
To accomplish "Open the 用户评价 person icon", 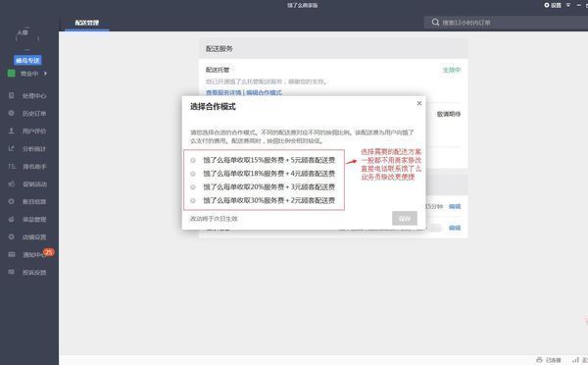I will click(x=11, y=130).
